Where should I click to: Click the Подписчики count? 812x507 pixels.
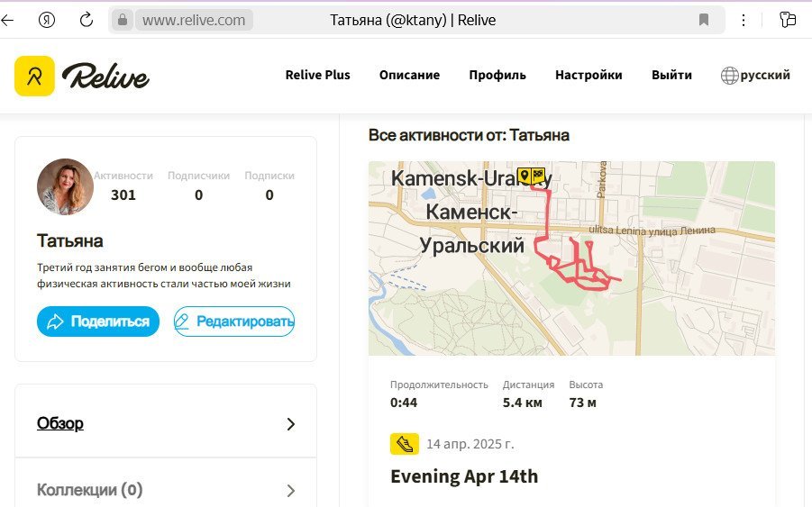[198, 195]
